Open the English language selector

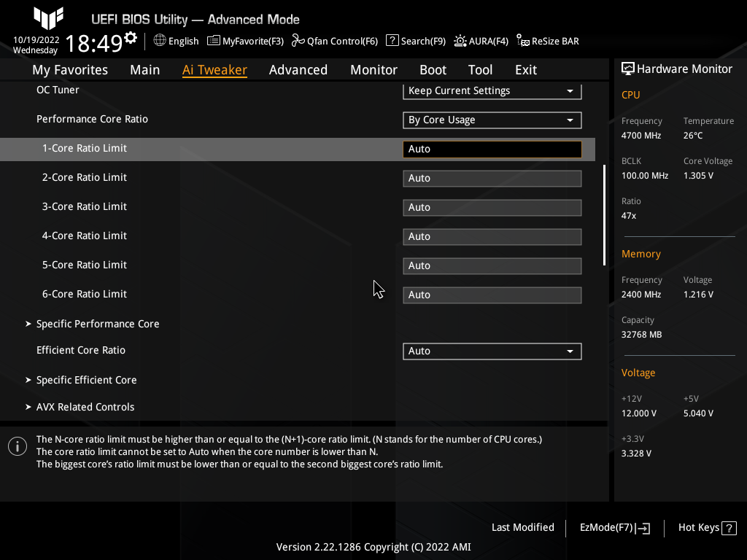point(176,41)
